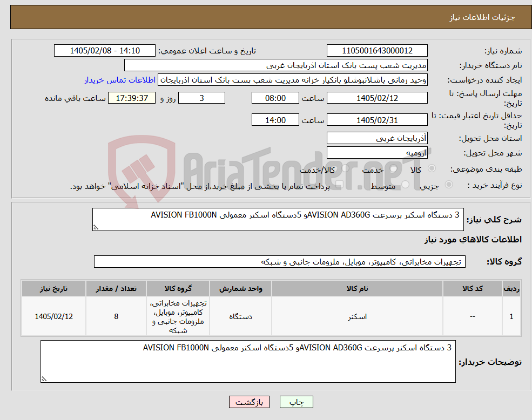Screen dimensions: 532x420
Task: Select the خدمت radio button
Action: (x=394, y=168)
